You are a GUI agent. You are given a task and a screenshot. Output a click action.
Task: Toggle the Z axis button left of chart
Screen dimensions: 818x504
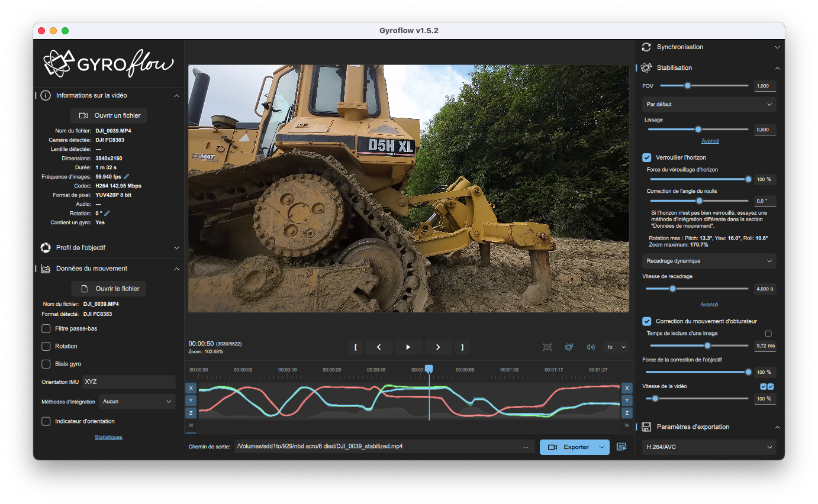(191, 413)
